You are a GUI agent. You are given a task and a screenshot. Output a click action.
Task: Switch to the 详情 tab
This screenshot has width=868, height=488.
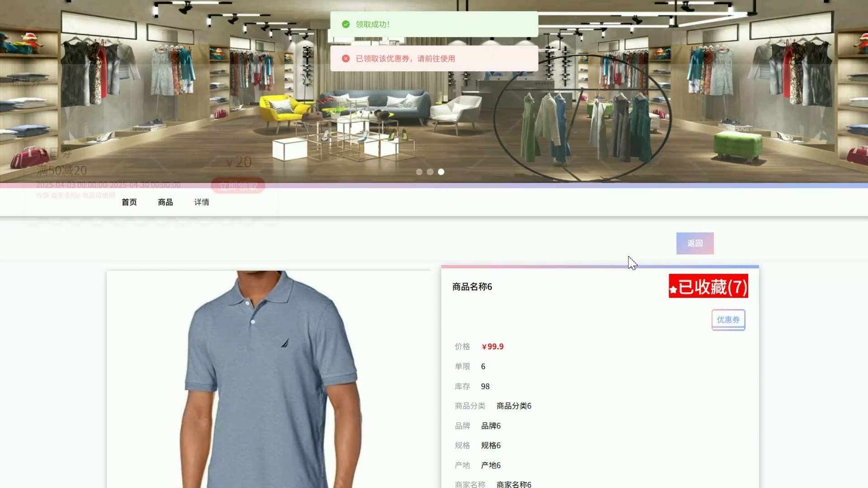202,202
